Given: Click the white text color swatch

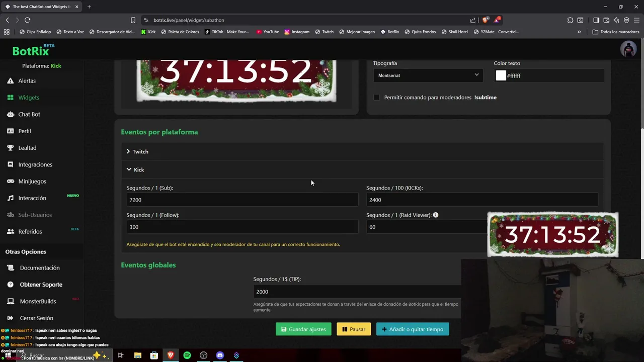Looking at the screenshot, I should (501, 75).
